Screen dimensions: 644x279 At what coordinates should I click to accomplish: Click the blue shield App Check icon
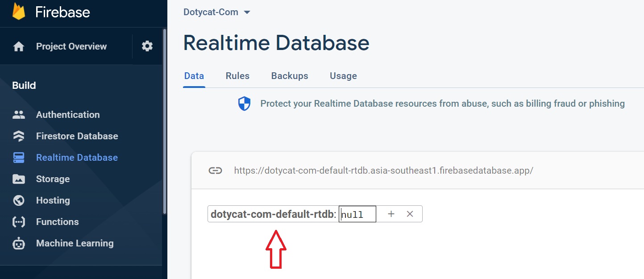pyautogui.click(x=244, y=104)
